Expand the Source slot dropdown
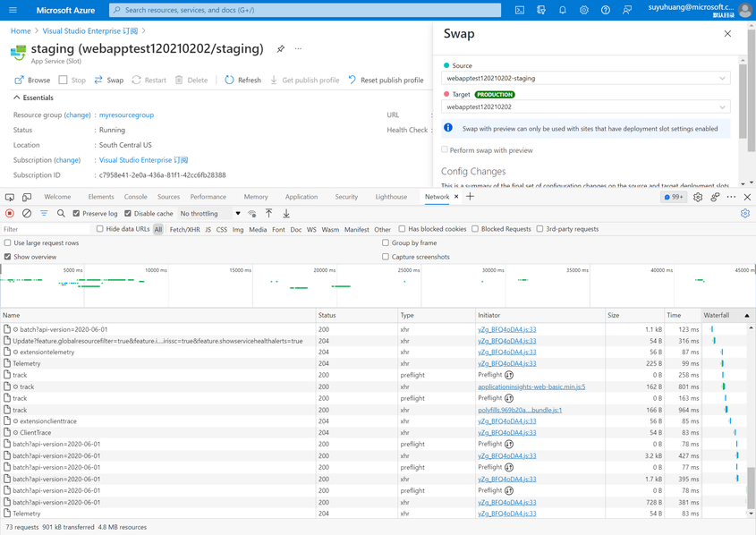756x535 pixels. (x=586, y=79)
